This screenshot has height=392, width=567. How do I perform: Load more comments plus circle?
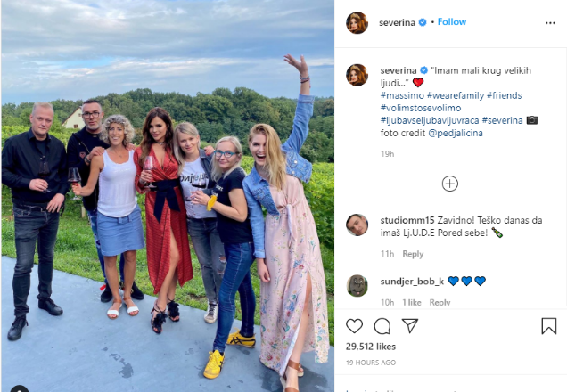coord(450,184)
